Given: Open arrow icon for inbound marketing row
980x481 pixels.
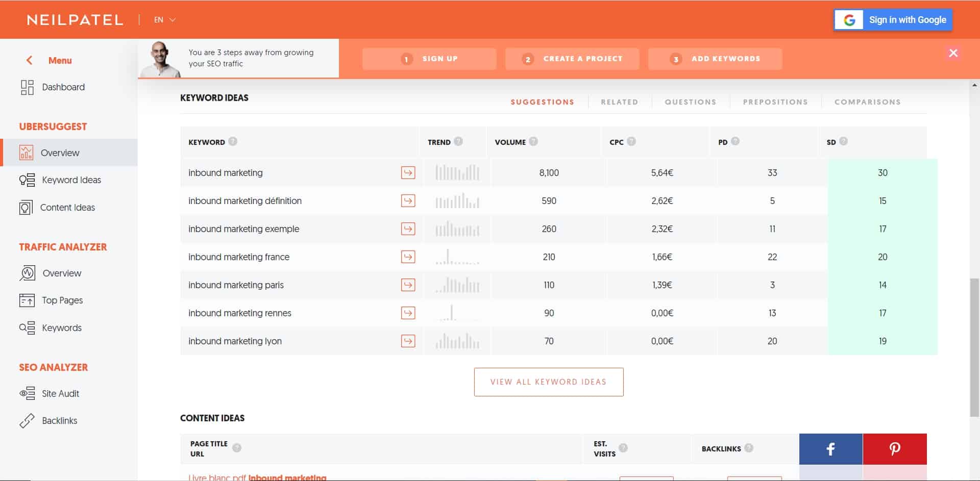Looking at the screenshot, I should (408, 173).
